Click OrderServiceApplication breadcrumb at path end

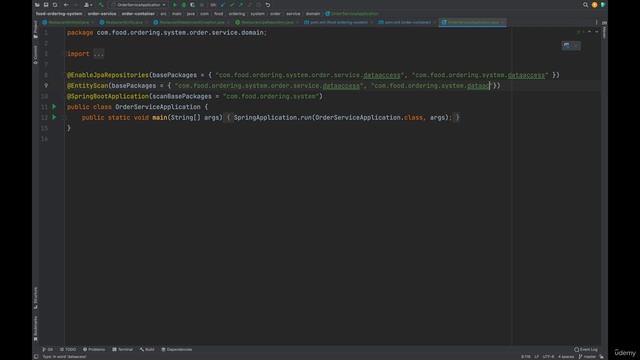point(352,13)
